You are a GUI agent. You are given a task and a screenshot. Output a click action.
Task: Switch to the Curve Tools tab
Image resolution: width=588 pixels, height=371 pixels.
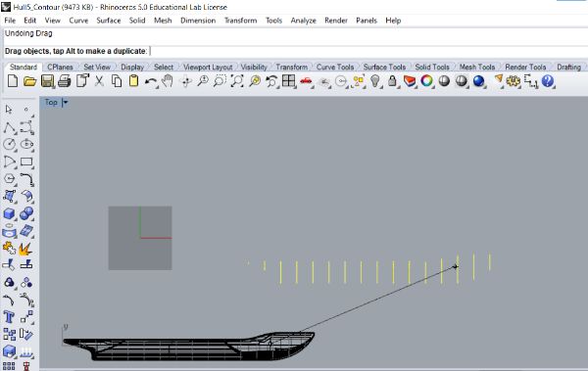(x=335, y=68)
